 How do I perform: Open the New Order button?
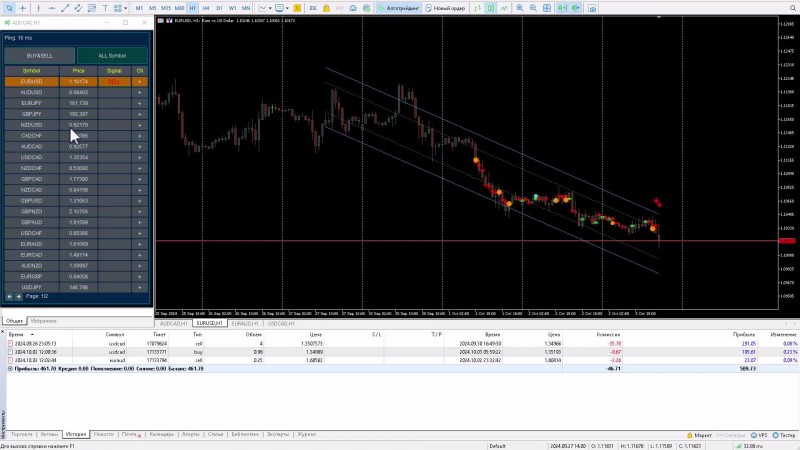click(445, 8)
